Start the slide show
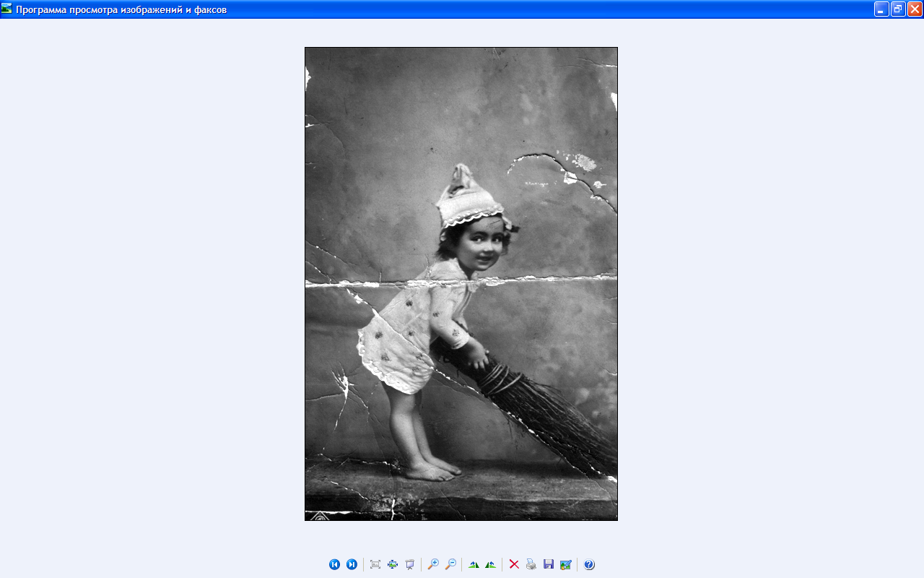The image size is (924, 578). point(410,564)
